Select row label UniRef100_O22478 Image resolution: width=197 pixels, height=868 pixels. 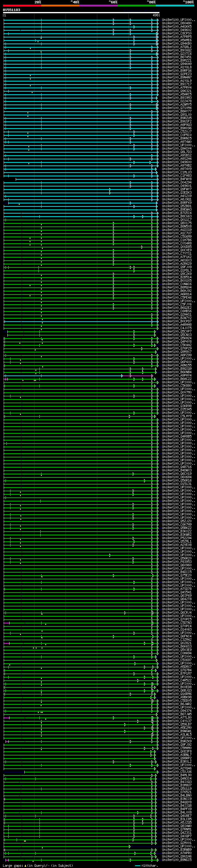tap(177, 101)
